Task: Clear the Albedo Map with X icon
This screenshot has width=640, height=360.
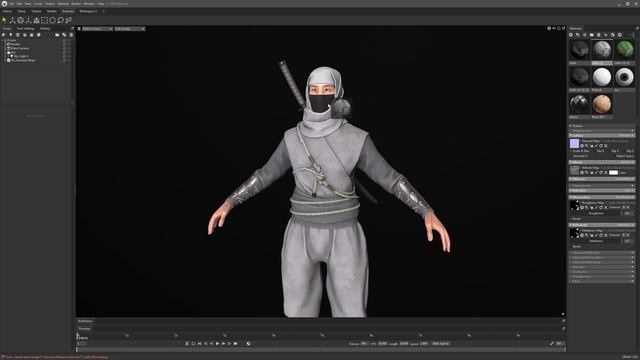Action: point(606,173)
